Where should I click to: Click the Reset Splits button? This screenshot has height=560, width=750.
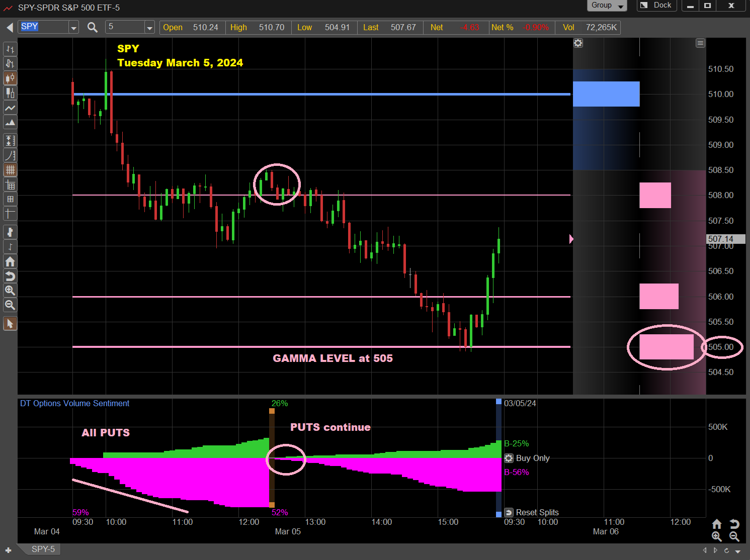pyautogui.click(x=532, y=512)
